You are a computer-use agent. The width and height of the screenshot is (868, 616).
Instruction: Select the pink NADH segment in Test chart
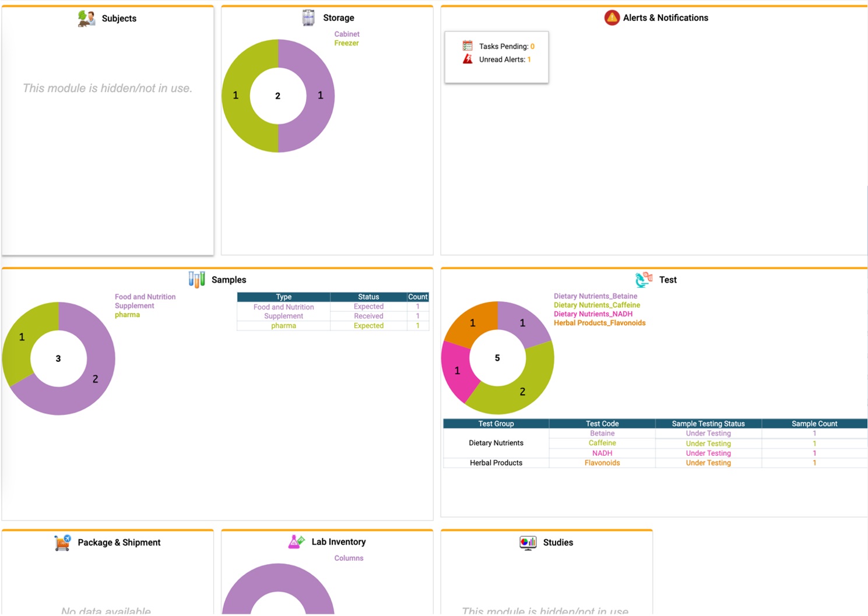pyautogui.click(x=458, y=371)
